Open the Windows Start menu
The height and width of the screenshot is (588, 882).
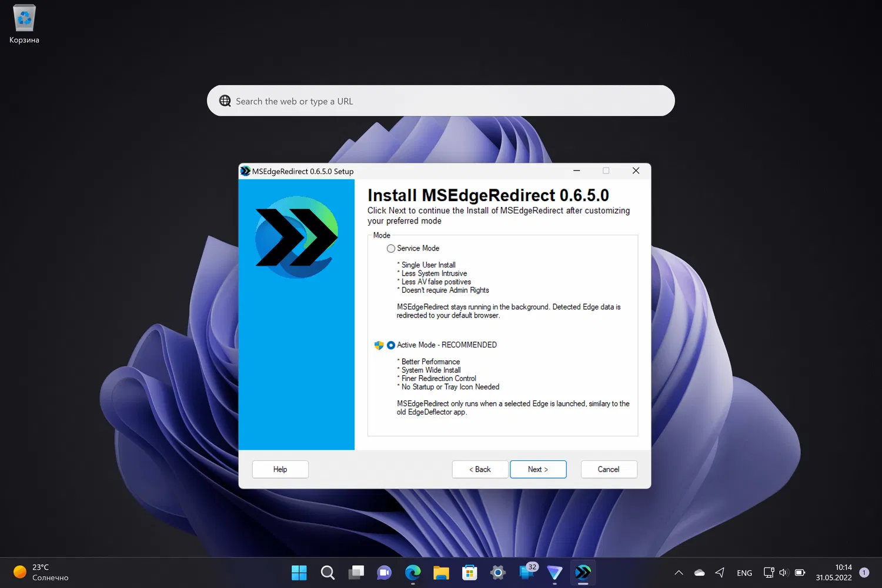click(x=299, y=573)
